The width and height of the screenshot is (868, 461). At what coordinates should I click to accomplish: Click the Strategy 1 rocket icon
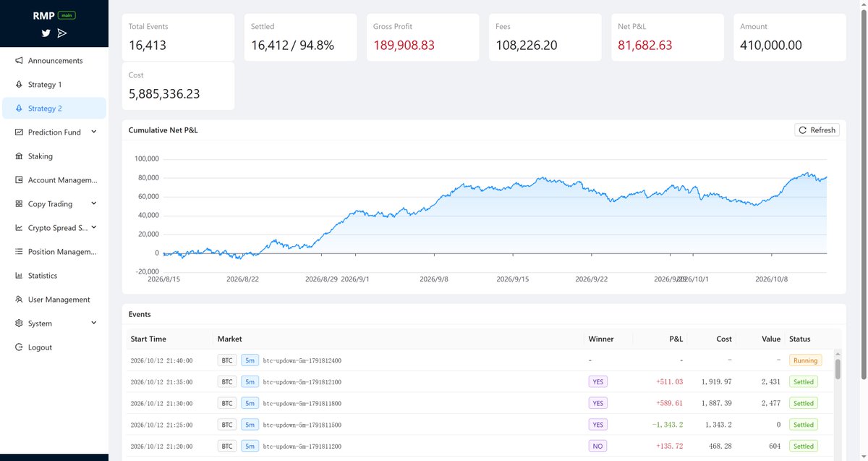point(20,85)
